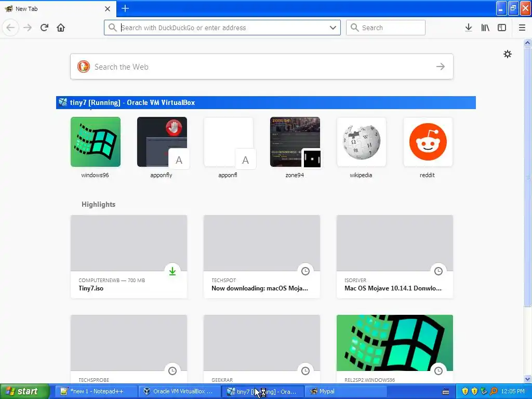Image resolution: width=532 pixels, height=399 pixels.
Task: Go back with the back arrow button
Action: (10, 28)
